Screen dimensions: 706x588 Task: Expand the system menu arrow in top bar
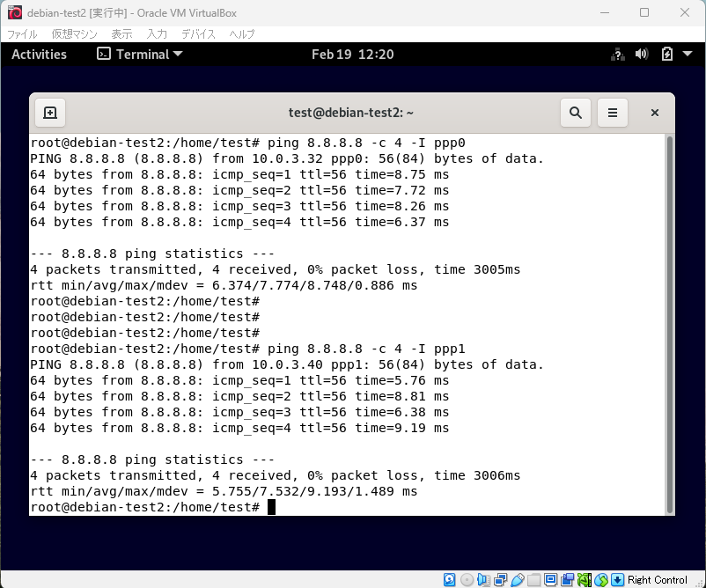click(688, 54)
